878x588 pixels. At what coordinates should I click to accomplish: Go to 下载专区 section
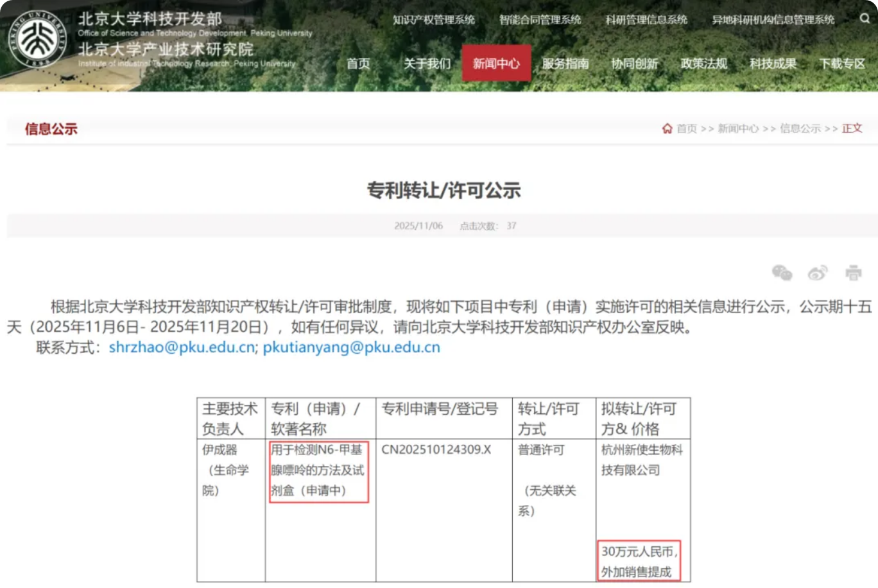coord(842,64)
